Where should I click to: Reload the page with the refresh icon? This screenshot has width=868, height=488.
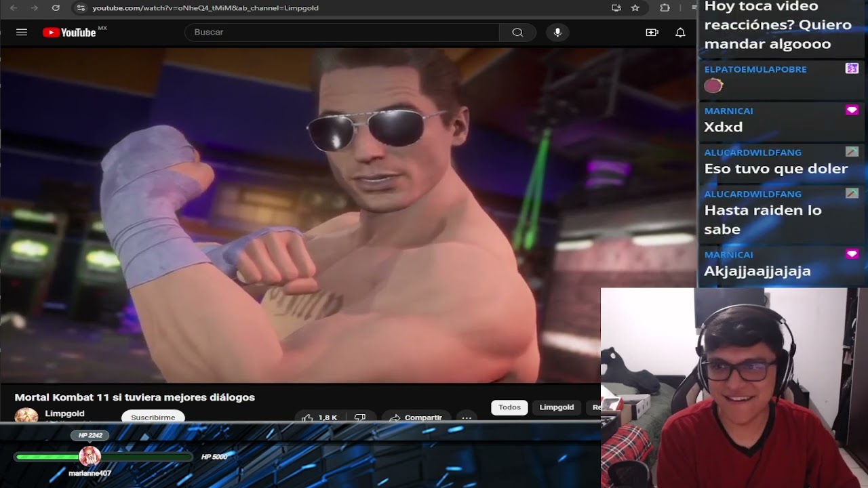(56, 7)
